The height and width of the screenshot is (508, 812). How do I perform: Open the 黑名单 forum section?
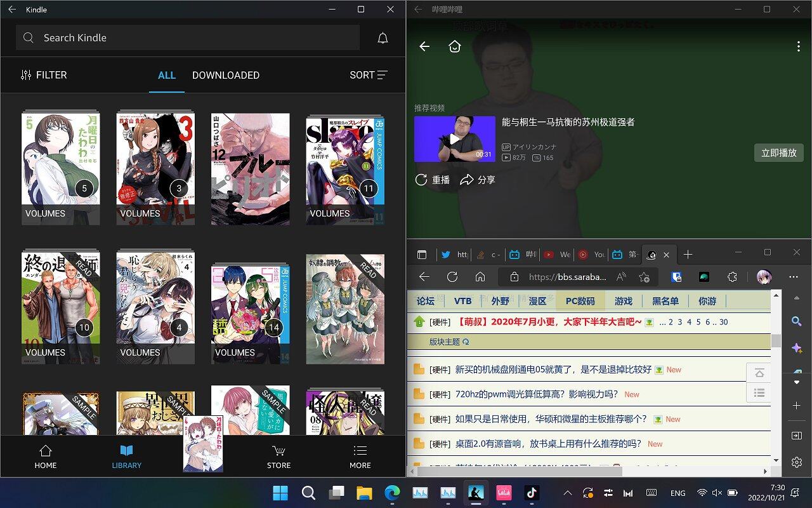(665, 301)
